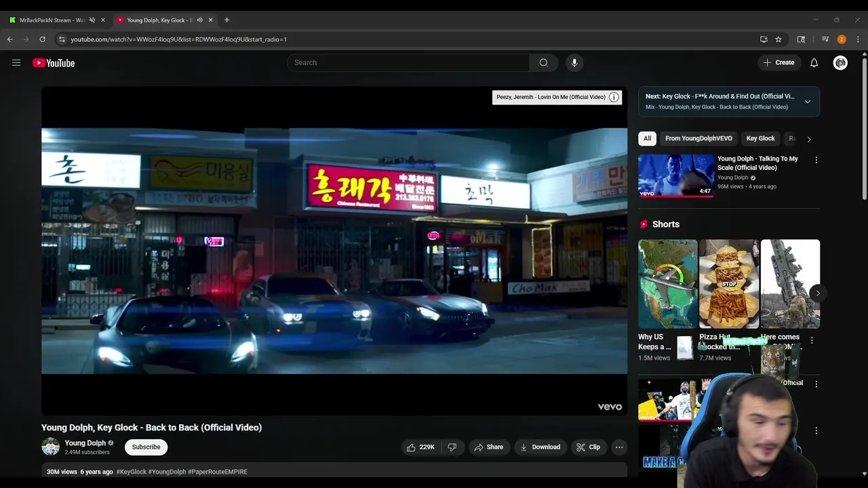Open the YouTube account avatar menu
The width and height of the screenshot is (868, 488).
tap(840, 62)
